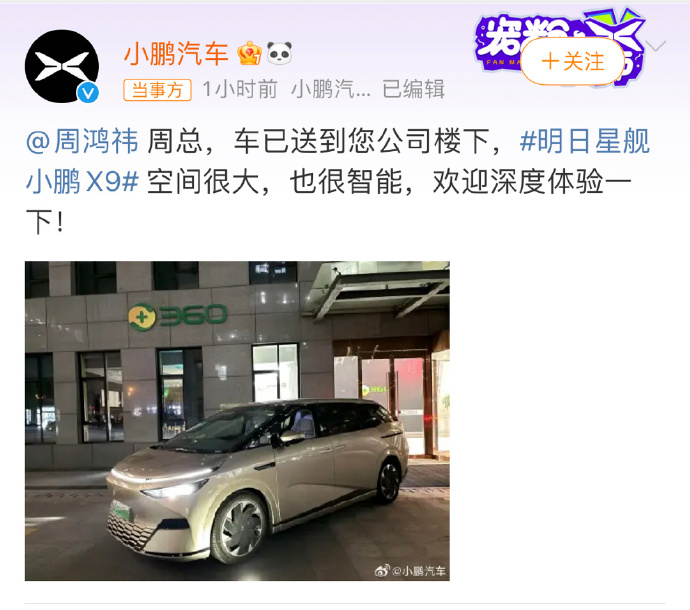The image size is (690, 610).
Task: Tap the panda badge icon
Action: (280, 53)
